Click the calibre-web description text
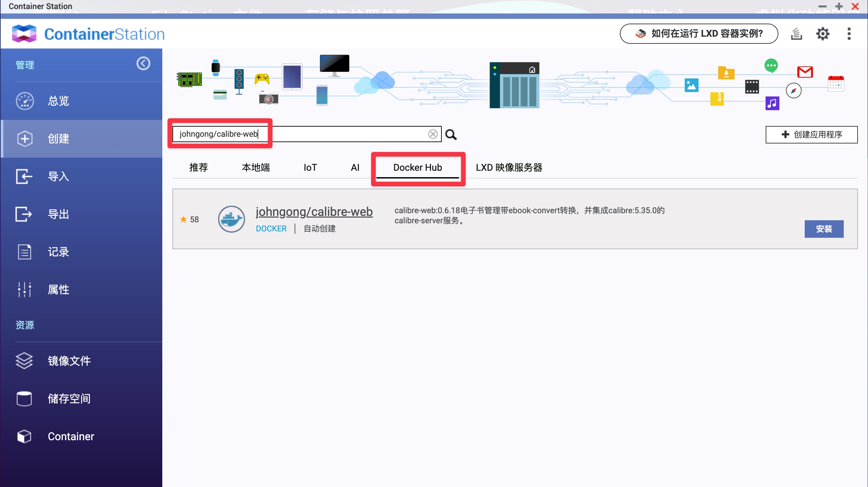This screenshot has width=868, height=487. pos(529,215)
